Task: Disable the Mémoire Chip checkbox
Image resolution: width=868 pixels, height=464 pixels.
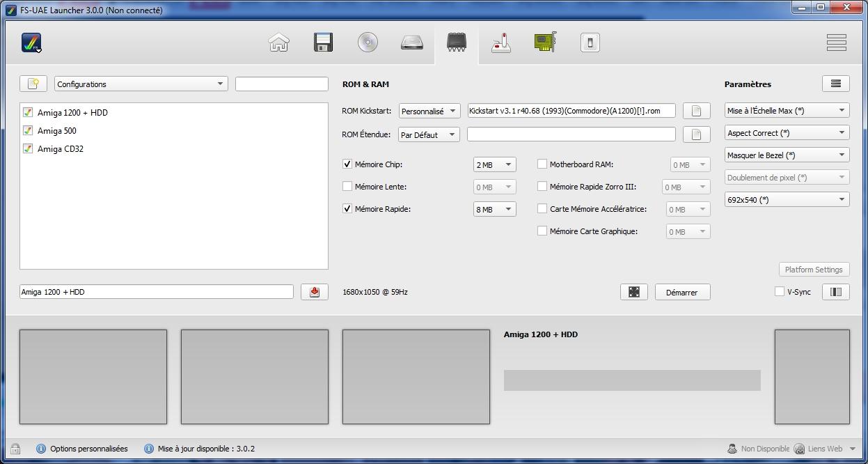Action: 347,164
